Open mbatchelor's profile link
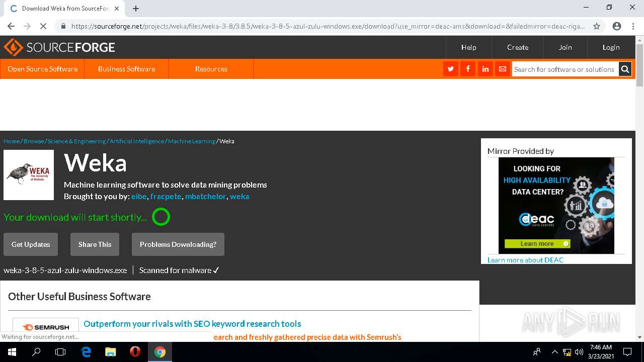This screenshot has height=362, width=644. pyautogui.click(x=205, y=197)
